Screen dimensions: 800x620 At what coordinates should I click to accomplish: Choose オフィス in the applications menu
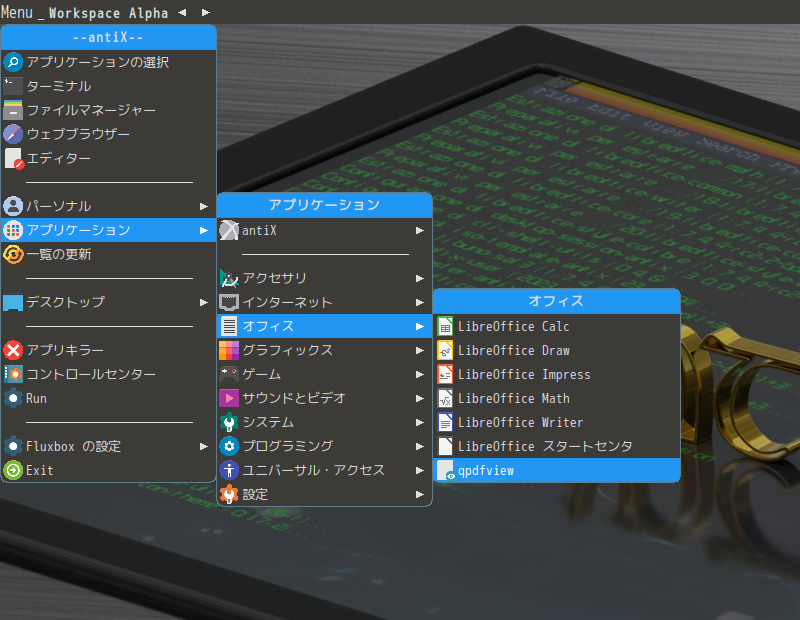pos(324,326)
